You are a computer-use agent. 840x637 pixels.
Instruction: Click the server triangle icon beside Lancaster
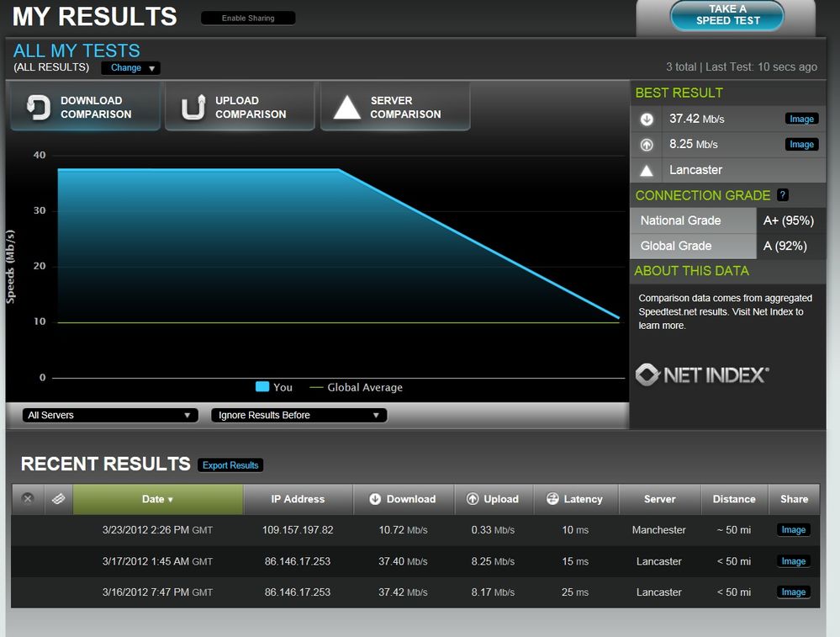click(x=647, y=171)
